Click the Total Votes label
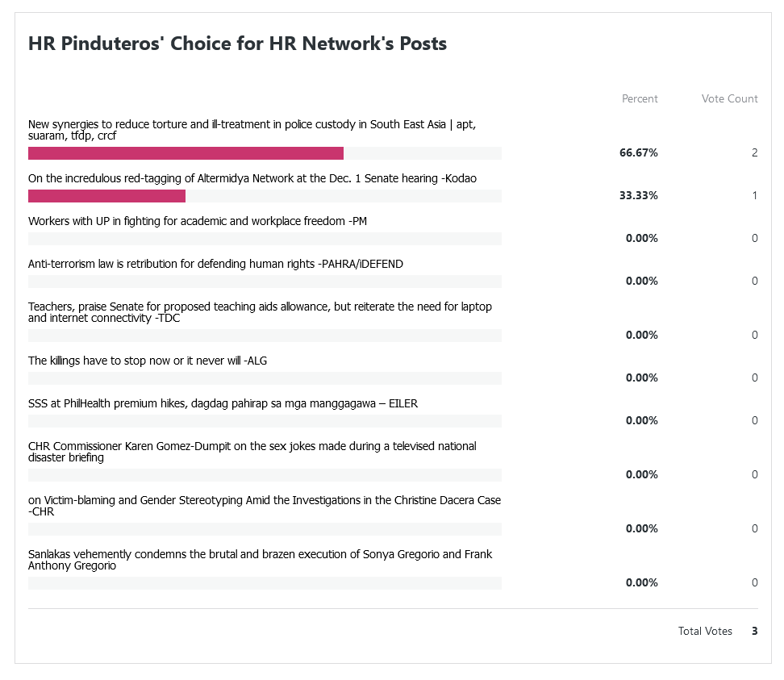Screen dimensions: 784x680 click(705, 632)
